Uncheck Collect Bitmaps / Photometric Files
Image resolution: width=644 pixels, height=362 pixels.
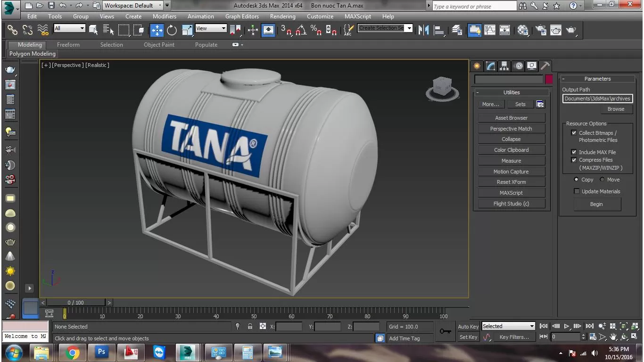pos(574,133)
